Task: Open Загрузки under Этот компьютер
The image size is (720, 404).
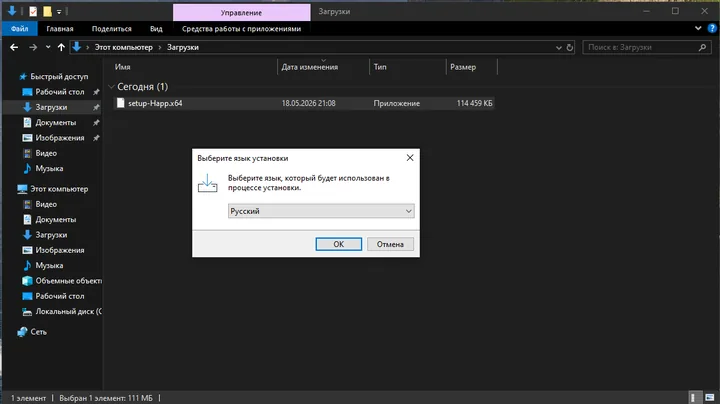Action: click(x=51, y=235)
